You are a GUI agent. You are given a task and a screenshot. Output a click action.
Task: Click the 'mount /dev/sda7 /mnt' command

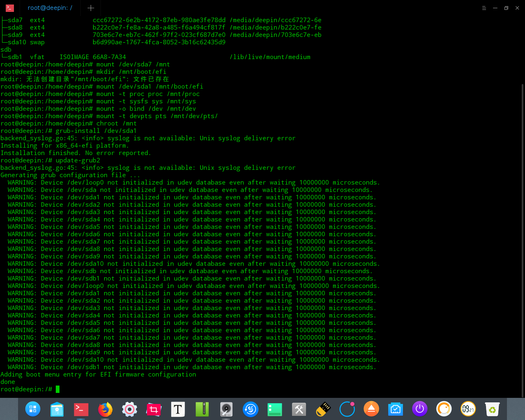click(x=133, y=64)
